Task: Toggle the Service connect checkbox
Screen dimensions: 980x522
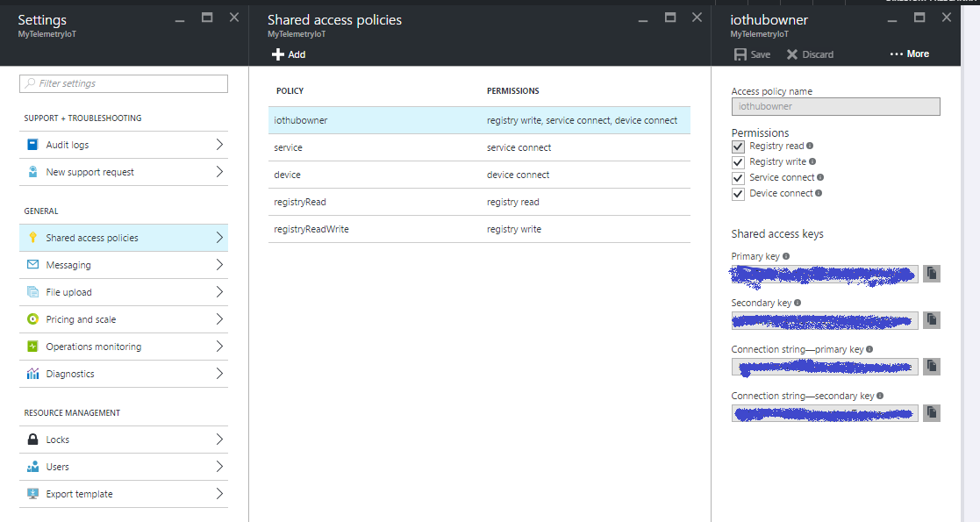Action: pyautogui.click(x=738, y=178)
